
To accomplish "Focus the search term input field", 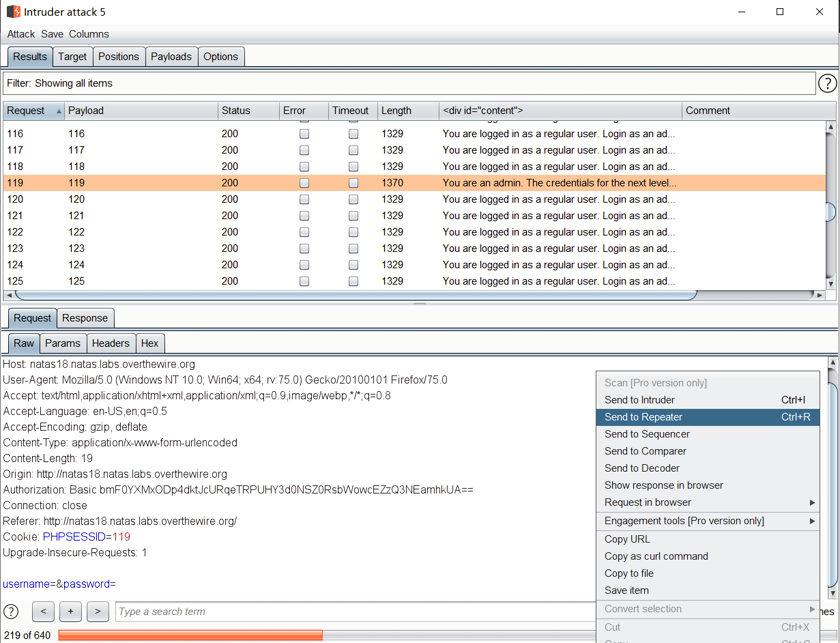I will point(356,612).
